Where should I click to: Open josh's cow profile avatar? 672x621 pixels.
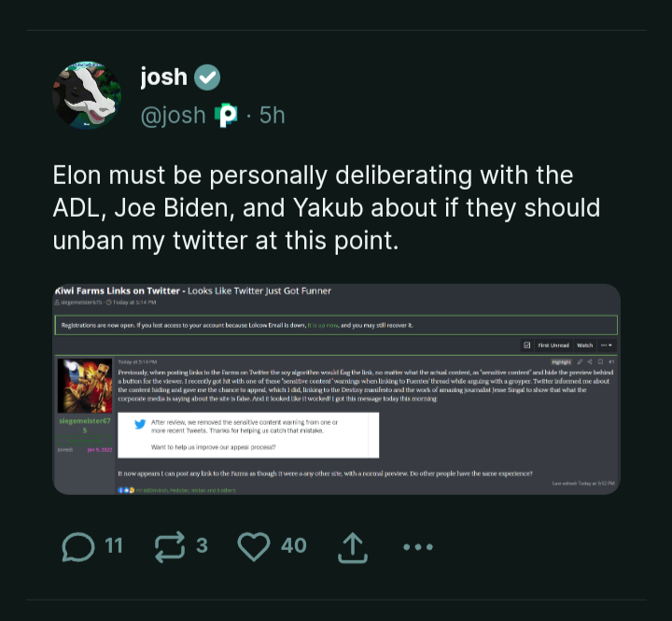coord(87,96)
